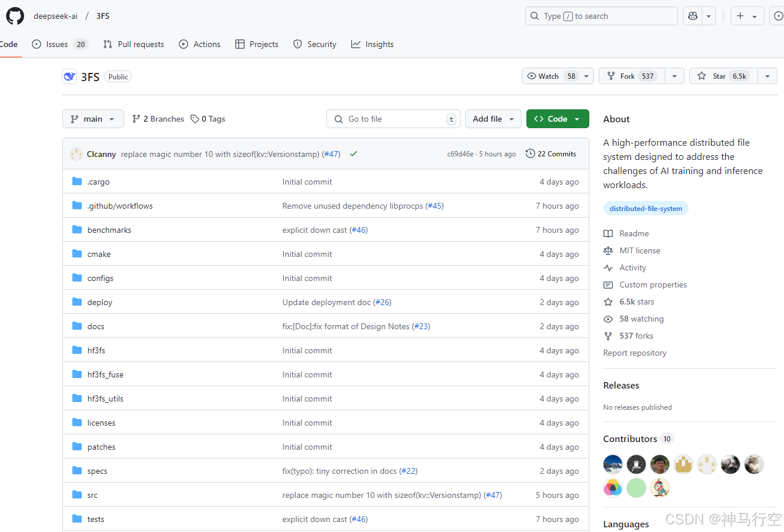Click the deploy folder icon
784x532 pixels.
[x=77, y=302]
